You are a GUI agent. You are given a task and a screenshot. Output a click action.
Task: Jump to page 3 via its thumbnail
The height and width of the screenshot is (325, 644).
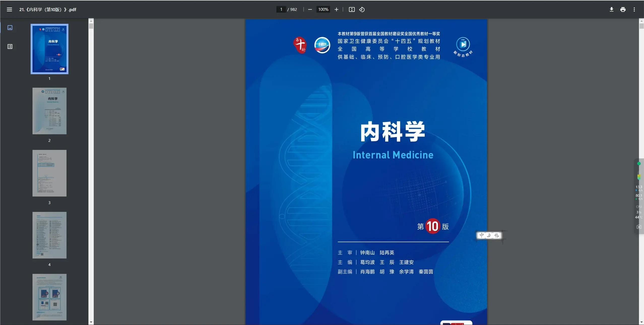pos(49,173)
